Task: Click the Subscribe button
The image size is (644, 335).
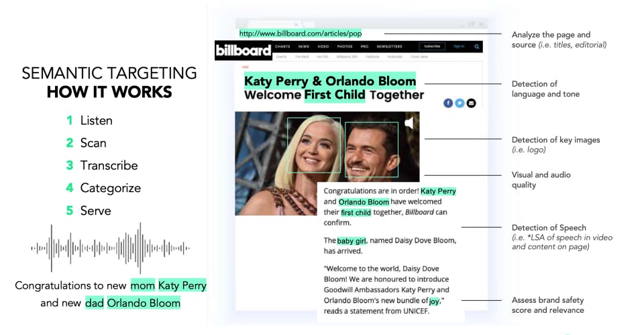Action: [432, 46]
